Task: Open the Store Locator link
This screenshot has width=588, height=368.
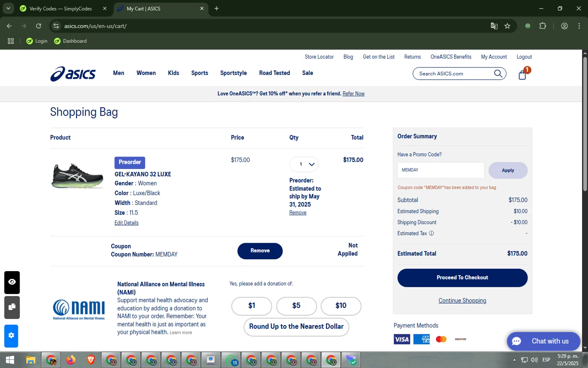Action: pos(319,57)
